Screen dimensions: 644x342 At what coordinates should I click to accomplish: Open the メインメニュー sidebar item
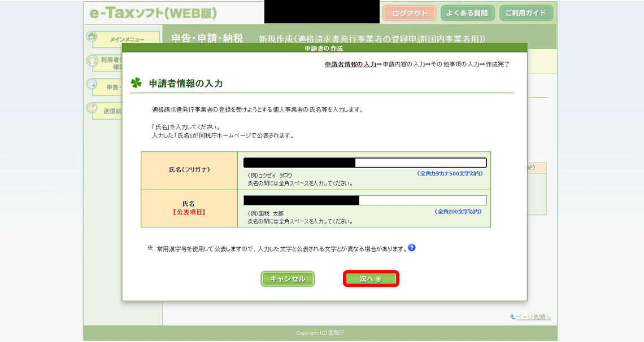127,40
